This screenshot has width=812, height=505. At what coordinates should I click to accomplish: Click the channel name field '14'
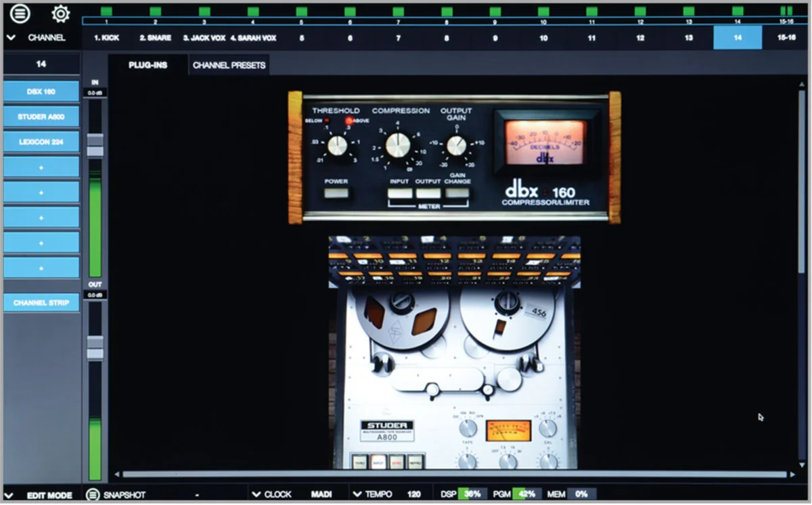click(x=41, y=64)
